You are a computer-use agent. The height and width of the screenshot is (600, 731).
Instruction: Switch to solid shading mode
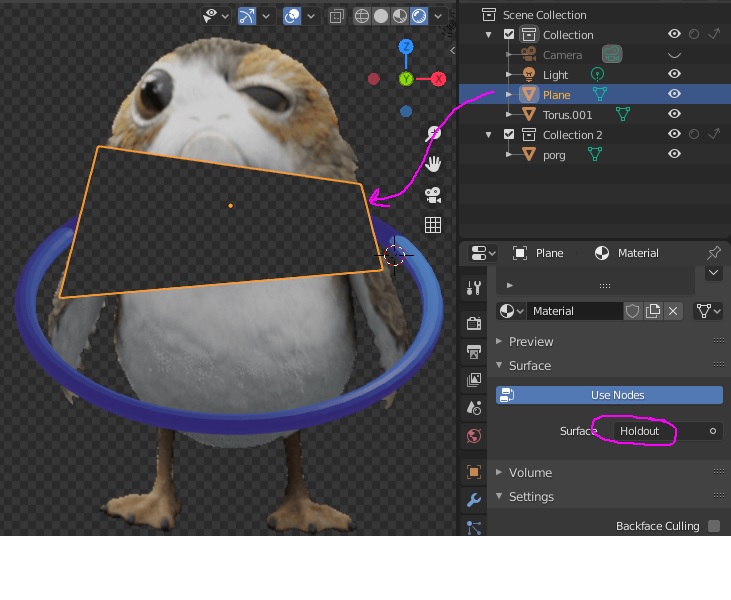(381, 16)
